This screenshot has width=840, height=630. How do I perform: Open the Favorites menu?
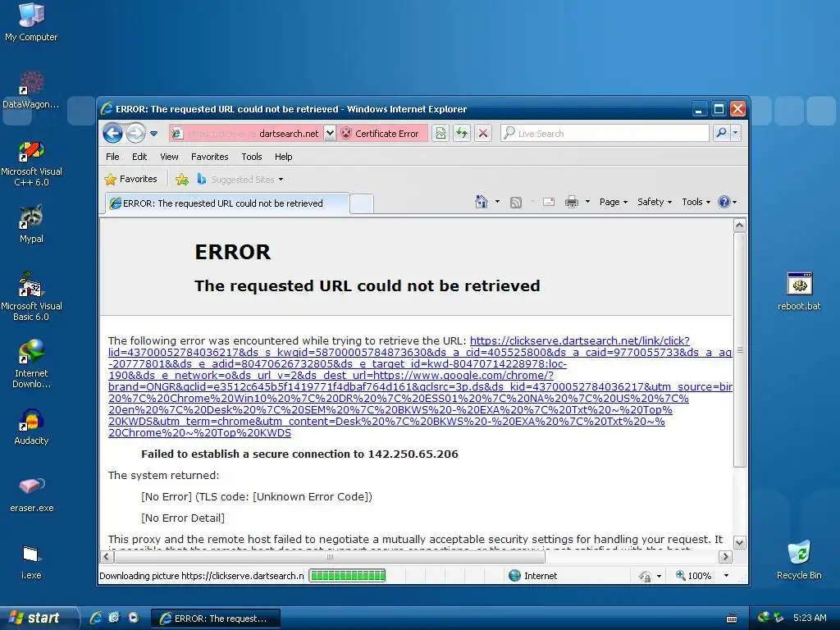click(x=209, y=157)
